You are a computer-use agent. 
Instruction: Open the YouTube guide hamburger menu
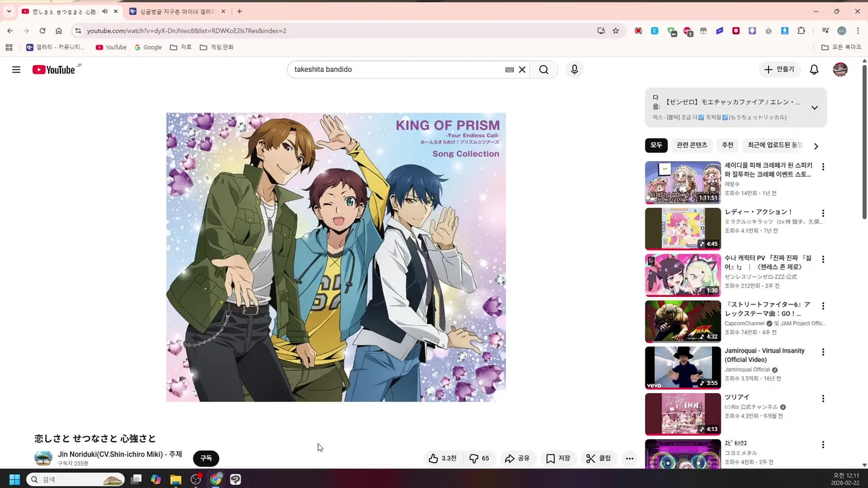point(16,70)
